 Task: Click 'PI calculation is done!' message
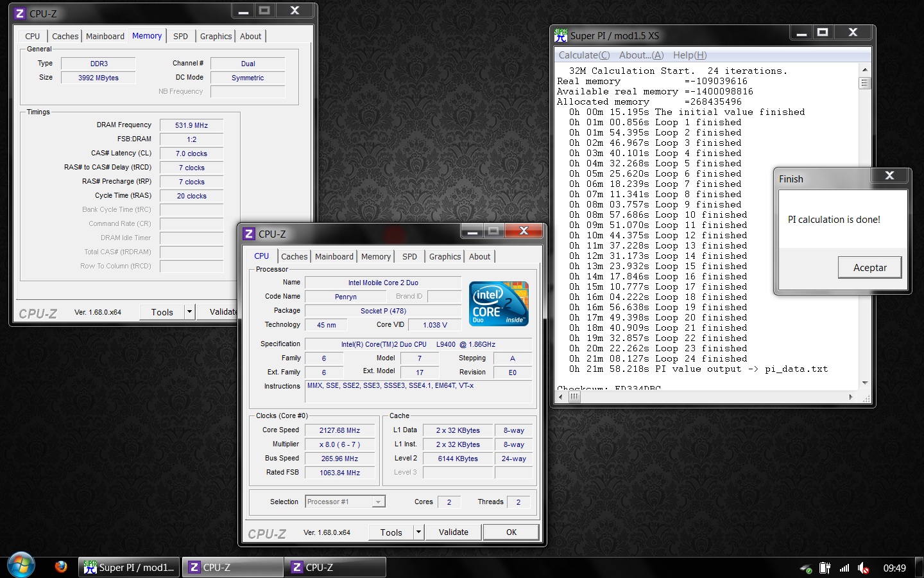834,220
